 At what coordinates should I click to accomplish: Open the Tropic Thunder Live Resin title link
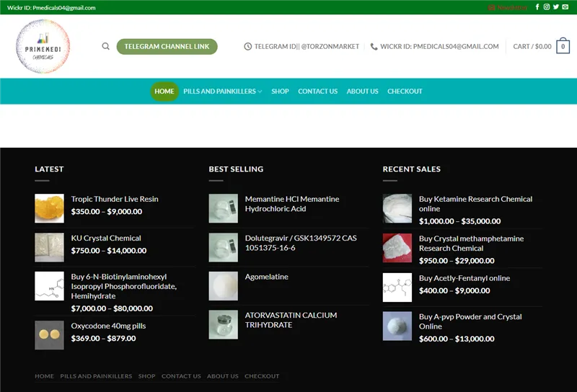(x=115, y=199)
